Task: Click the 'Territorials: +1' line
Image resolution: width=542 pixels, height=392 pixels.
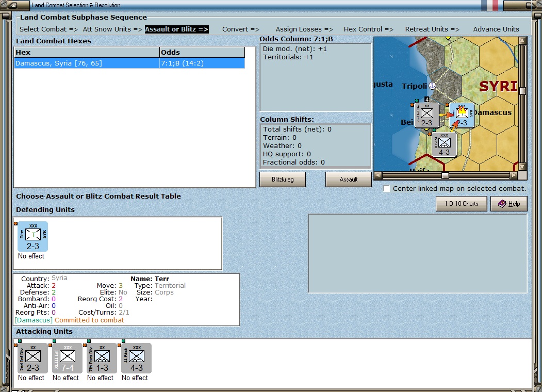Action: [x=288, y=57]
